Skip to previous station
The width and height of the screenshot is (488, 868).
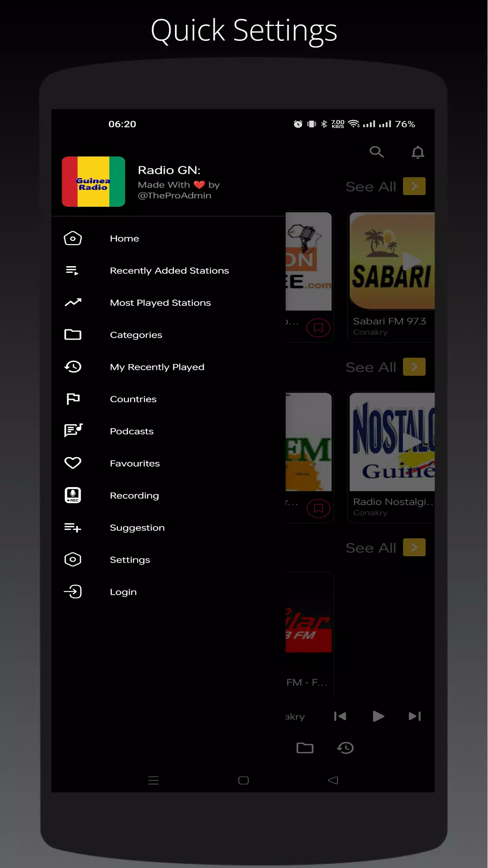[x=340, y=716]
